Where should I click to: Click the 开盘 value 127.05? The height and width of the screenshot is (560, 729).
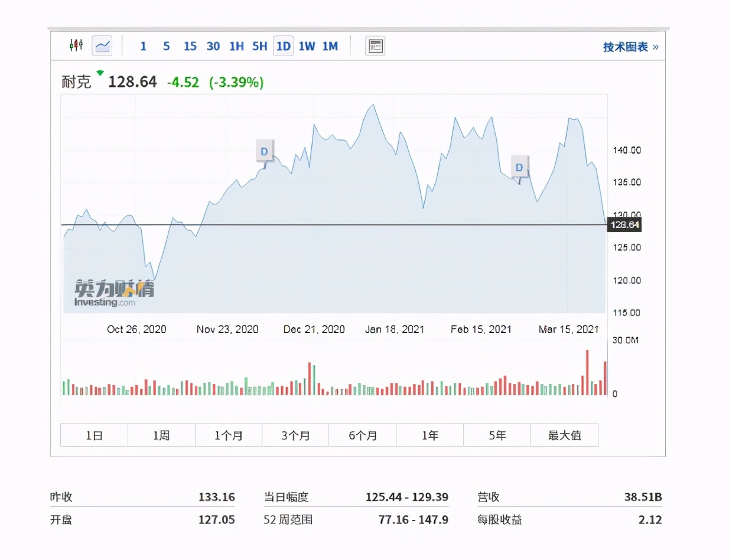(x=217, y=520)
